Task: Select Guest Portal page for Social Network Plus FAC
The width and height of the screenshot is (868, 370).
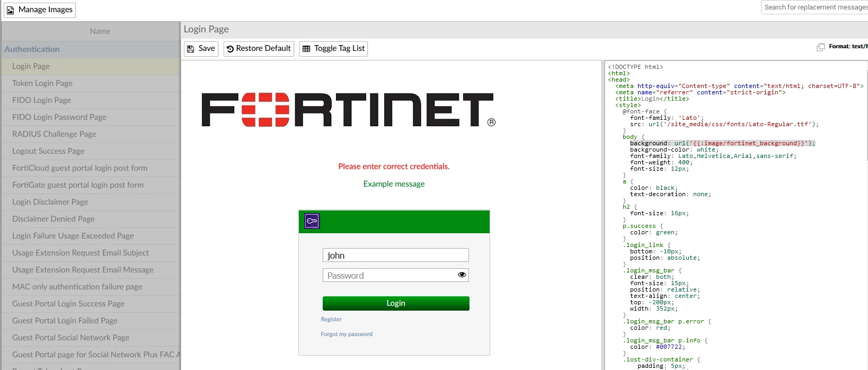Action: click(91, 355)
